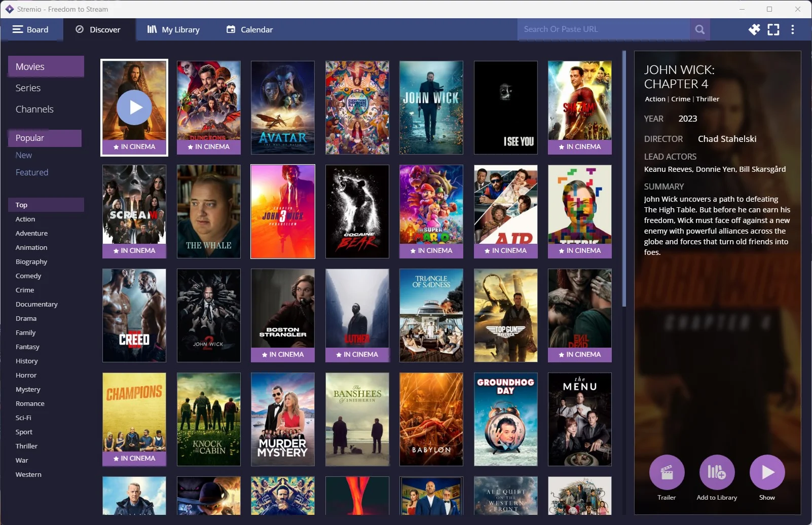The width and height of the screenshot is (812, 525).
Task: Click the Show play button in details panel
Action: tap(767, 472)
